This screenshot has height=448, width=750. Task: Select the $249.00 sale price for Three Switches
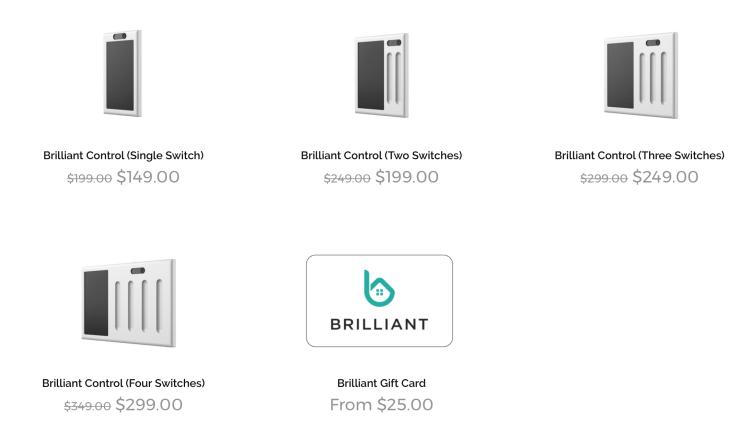pyautogui.click(x=665, y=177)
